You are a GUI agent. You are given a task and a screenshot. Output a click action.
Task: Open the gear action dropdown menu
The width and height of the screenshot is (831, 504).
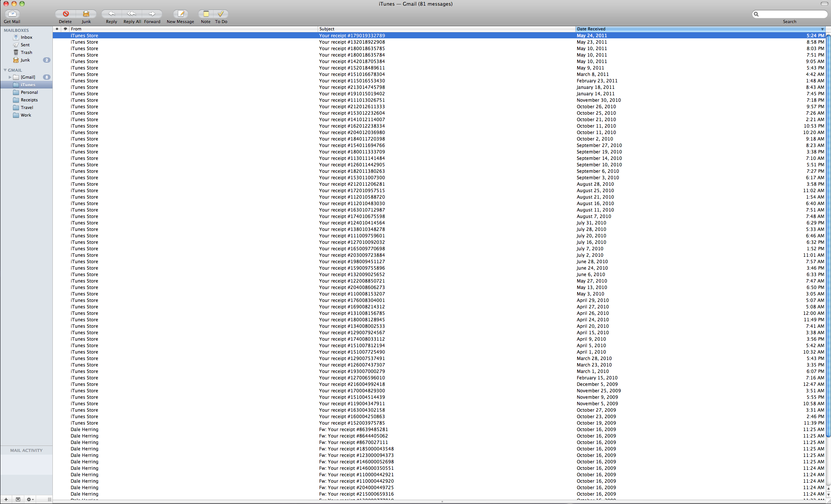[x=30, y=499]
